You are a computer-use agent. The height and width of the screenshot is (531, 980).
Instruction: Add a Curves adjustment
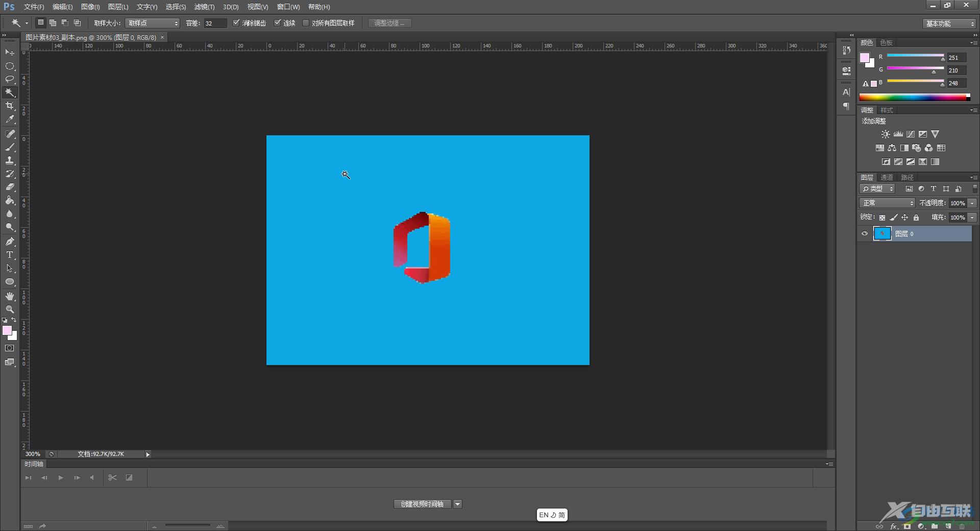911,134
